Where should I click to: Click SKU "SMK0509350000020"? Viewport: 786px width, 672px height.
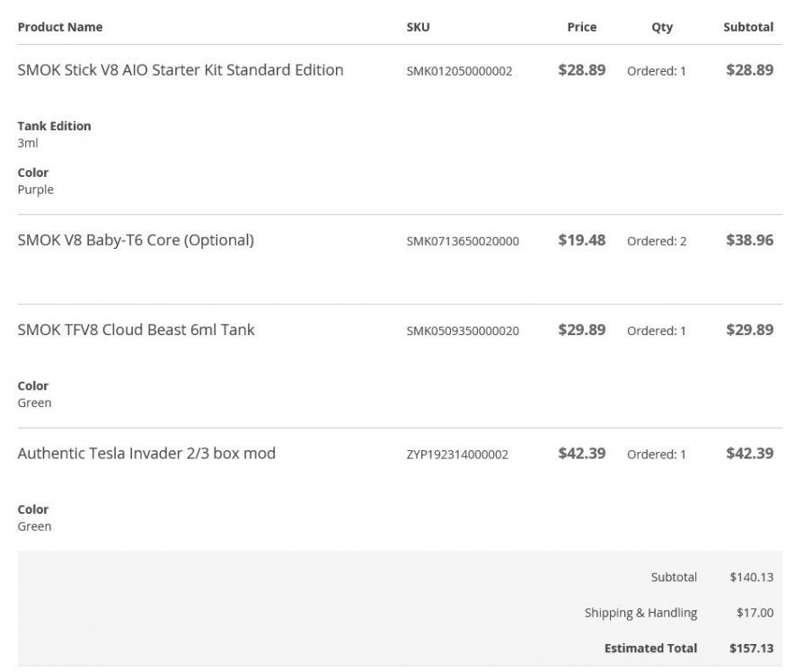point(463,331)
